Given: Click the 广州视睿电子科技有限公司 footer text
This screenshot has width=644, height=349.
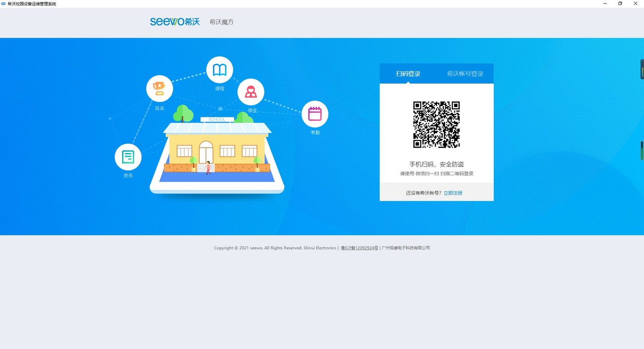Looking at the screenshot, I should [x=406, y=248].
